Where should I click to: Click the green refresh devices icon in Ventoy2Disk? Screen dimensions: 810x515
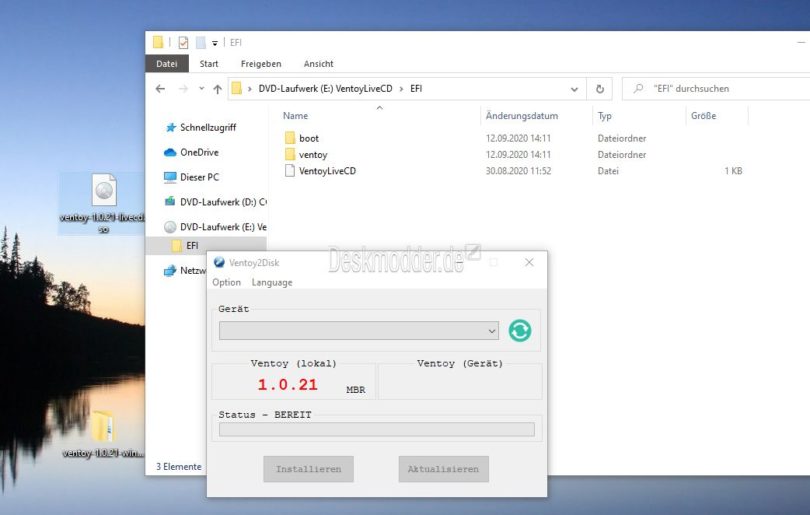[x=520, y=331]
